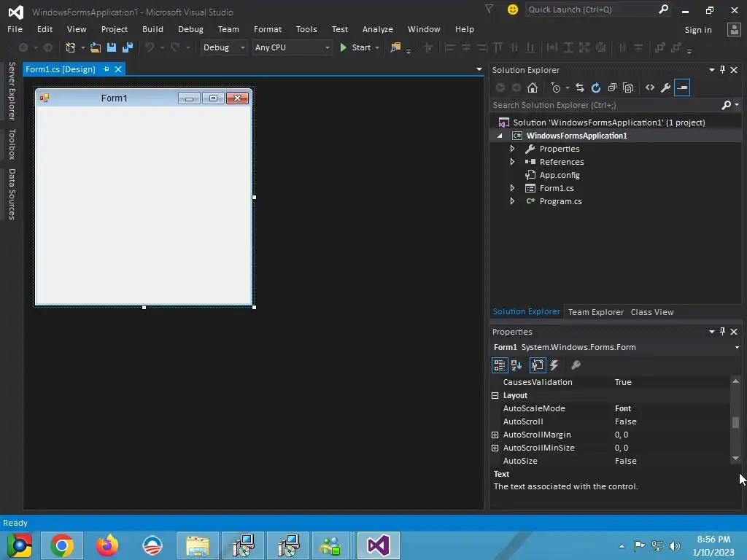
Task: Pin the Properties panel
Action: coord(723,332)
